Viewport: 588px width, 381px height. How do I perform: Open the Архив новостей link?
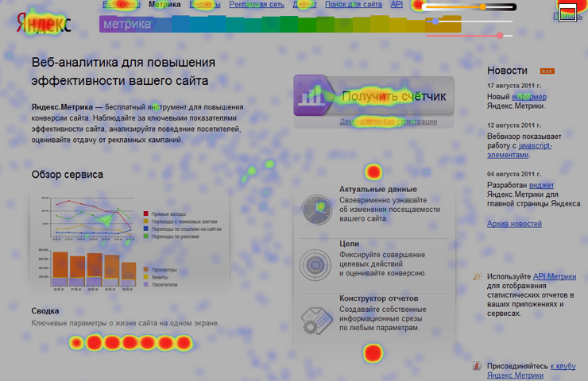[x=514, y=224]
